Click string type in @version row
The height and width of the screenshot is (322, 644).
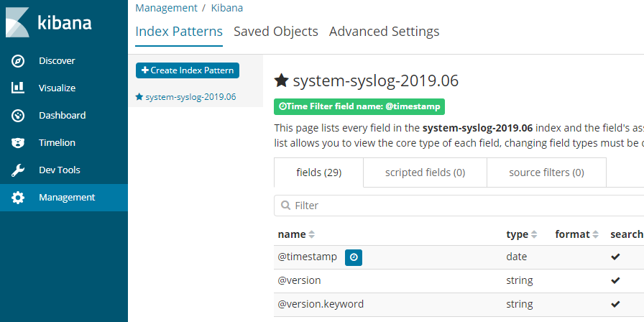tap(520, 280)
